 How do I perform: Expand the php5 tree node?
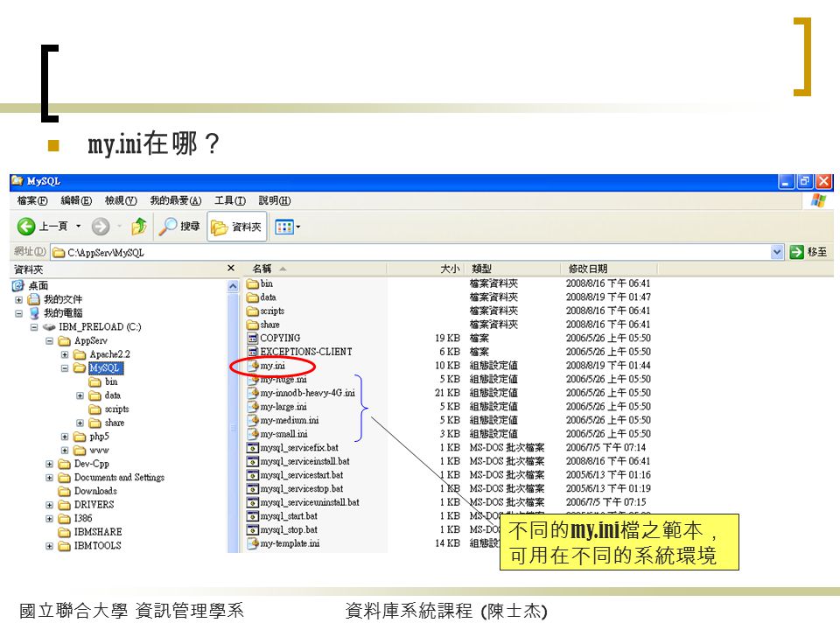[65, 437]
